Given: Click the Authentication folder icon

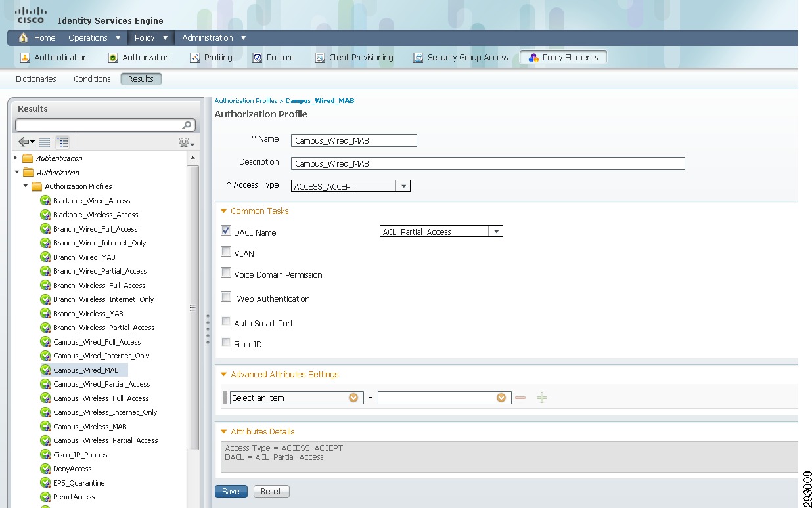Looking at the screenshot, I should pos(28,158).
